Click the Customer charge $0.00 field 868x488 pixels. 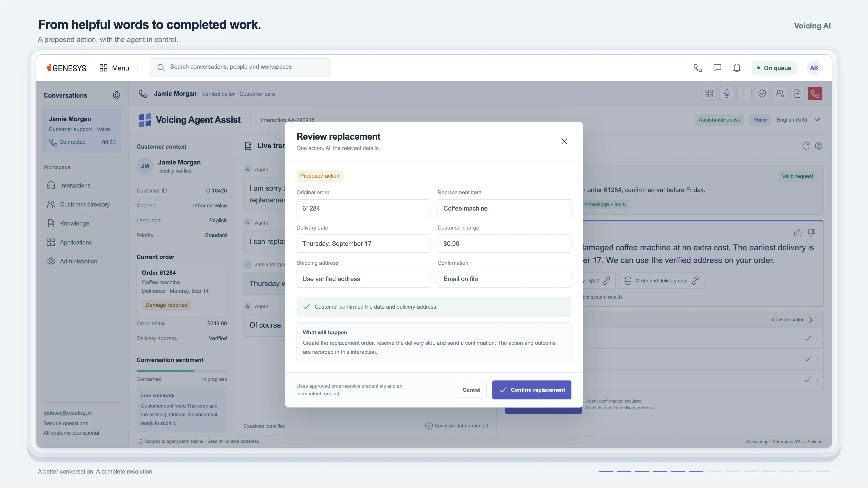pos(504,244)
